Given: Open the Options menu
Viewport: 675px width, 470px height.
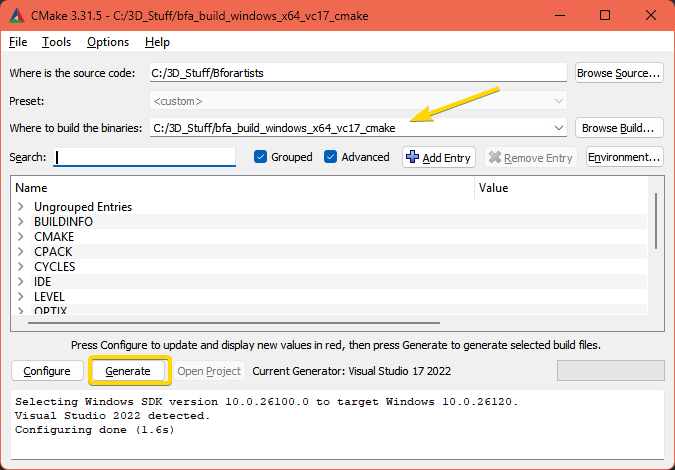Looking at the screenshot, I should [x=108, y=42].
